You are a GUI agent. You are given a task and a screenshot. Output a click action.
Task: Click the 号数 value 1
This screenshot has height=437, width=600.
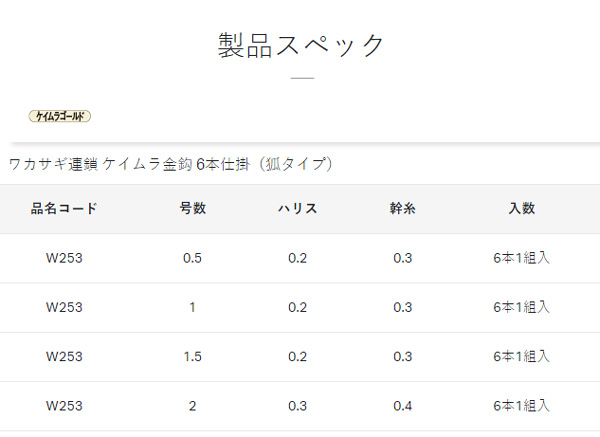(x=192, y=307)
